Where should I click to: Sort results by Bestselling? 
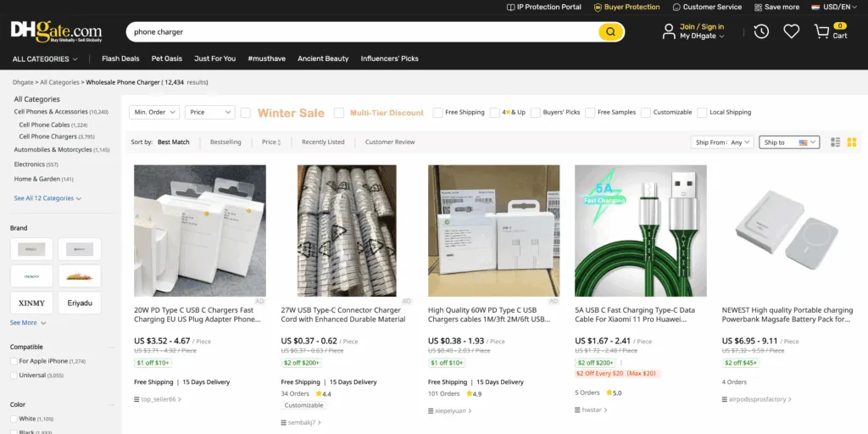tap(225, 142)
